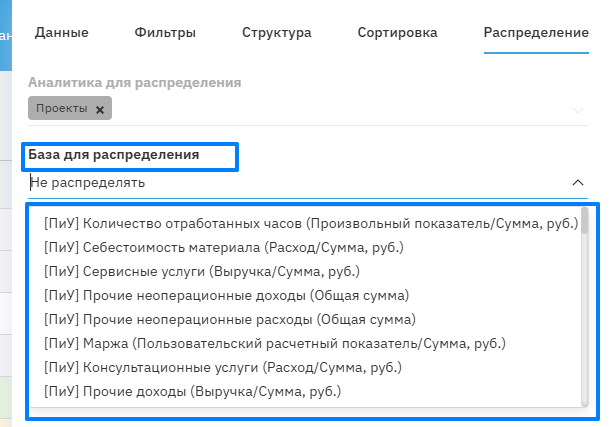
Task: Choose Количество отработанных часов option
Action: pos(311,223)
